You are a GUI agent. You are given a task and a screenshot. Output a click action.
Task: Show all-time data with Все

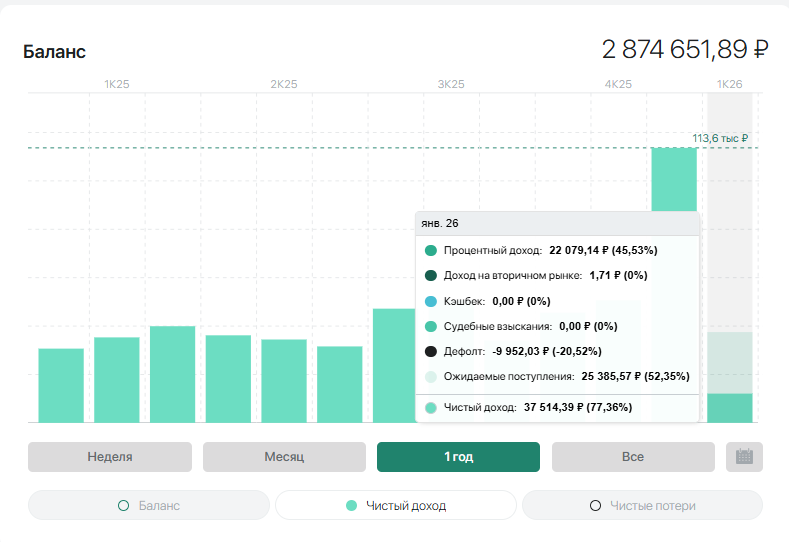click(633, 456)
